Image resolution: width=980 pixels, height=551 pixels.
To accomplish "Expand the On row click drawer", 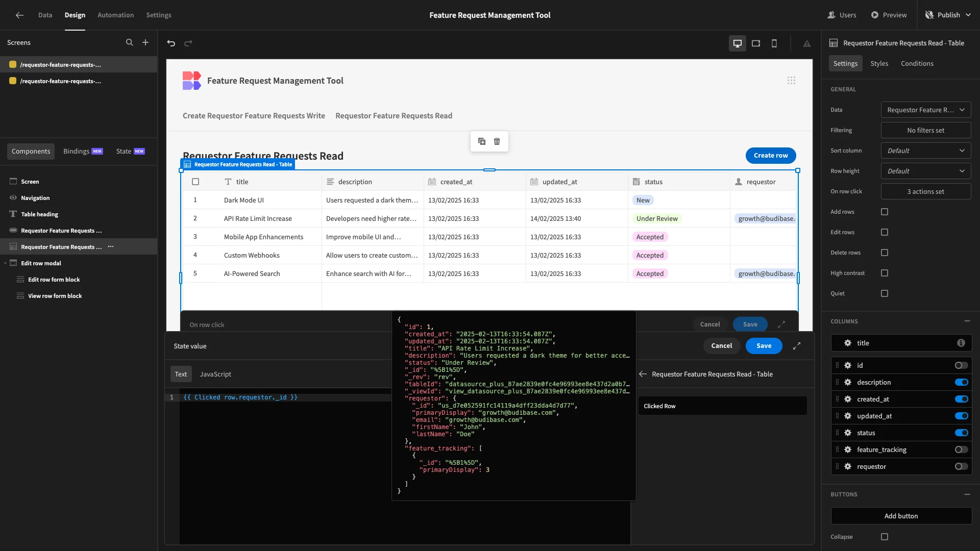I will [x=781, y=324].
